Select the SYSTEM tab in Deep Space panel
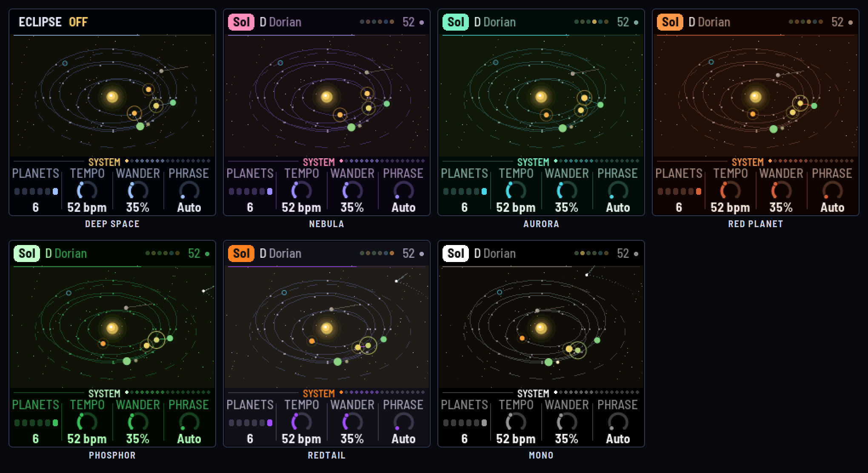868x473 pixels. point(104,162)
